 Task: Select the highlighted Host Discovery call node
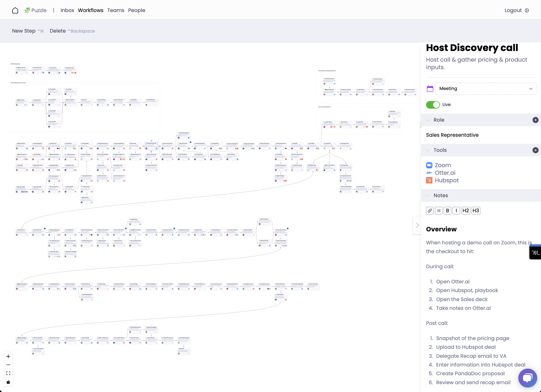click(152, 146)
